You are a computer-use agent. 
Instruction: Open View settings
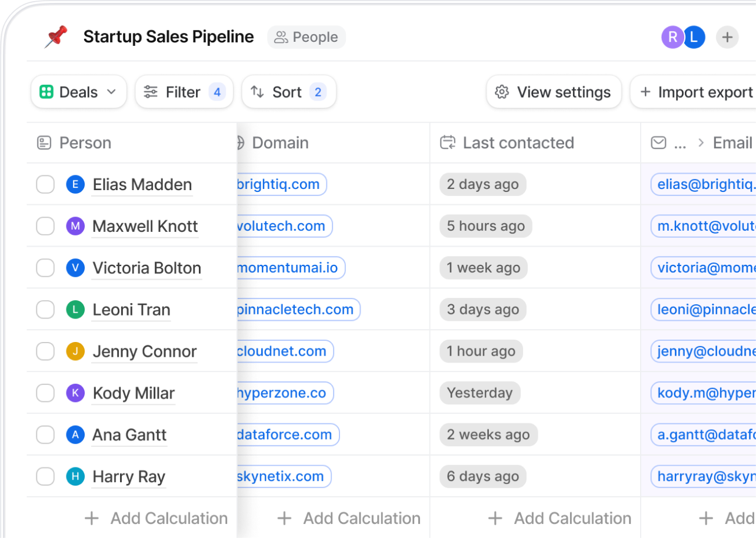[554, 92]
